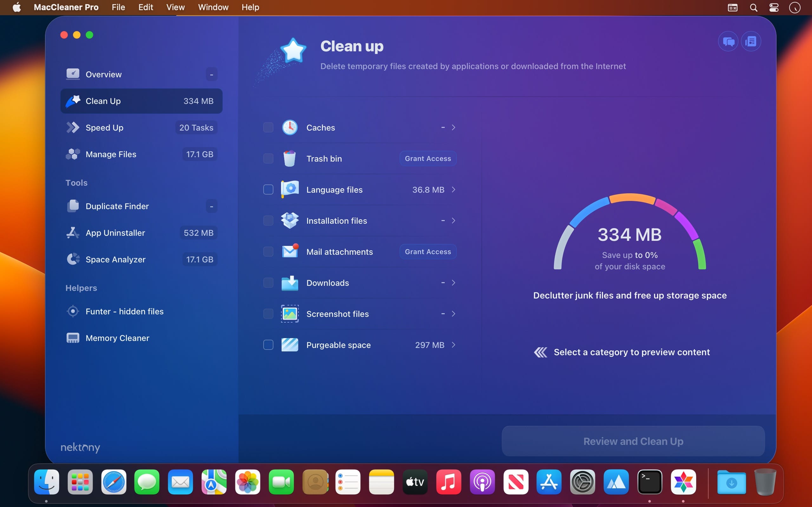Open App Uninstaller in the sidebar
The width and height of the screenshot is (812, 507).
[x=115, y=233]
